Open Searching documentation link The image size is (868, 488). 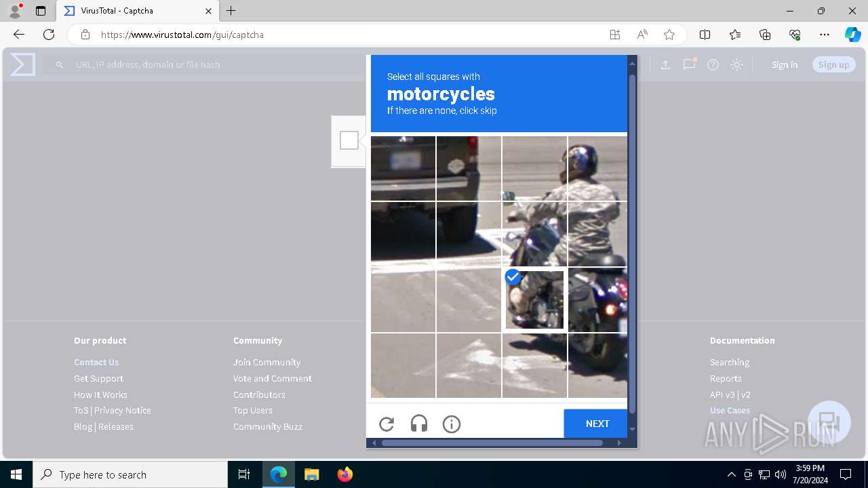coord(730,362)
